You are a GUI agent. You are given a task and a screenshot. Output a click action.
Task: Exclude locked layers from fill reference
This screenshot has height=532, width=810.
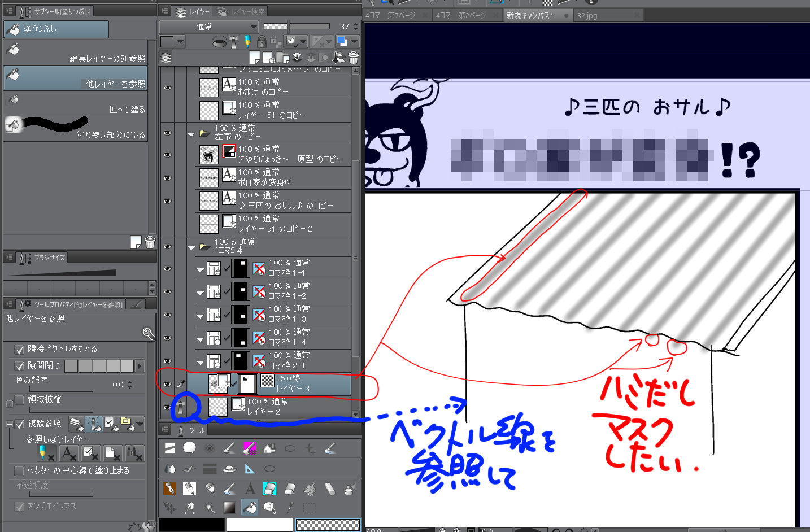[134, 453]
